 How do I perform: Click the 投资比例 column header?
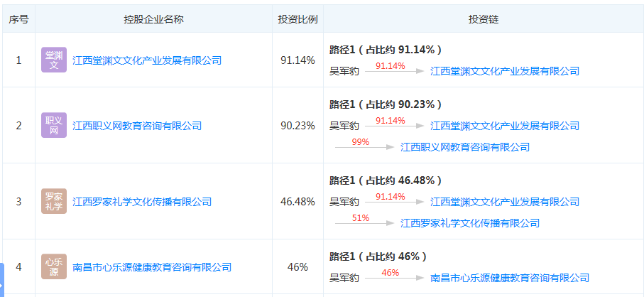[298, 19]
